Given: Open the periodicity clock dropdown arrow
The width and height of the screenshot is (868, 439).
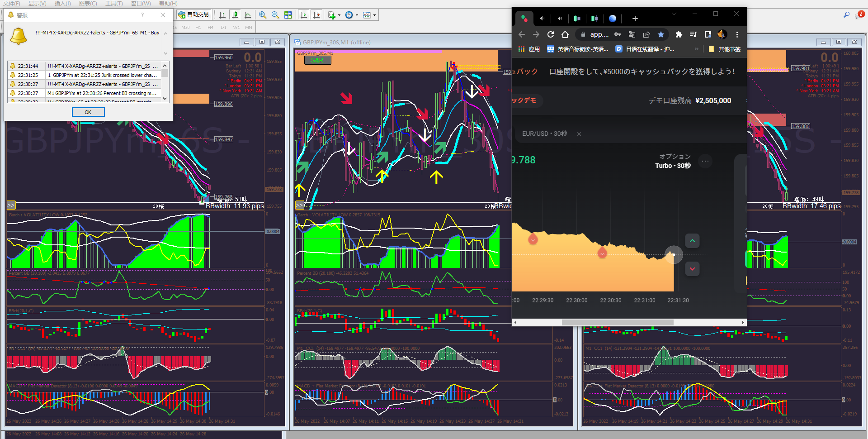Looking at the screenshot, I should tap(357, 15).
